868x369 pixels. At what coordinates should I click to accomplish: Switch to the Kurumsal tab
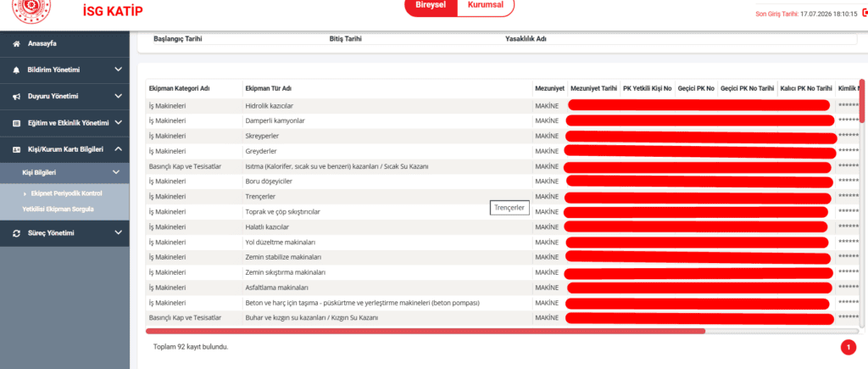[x=486, y=5]
